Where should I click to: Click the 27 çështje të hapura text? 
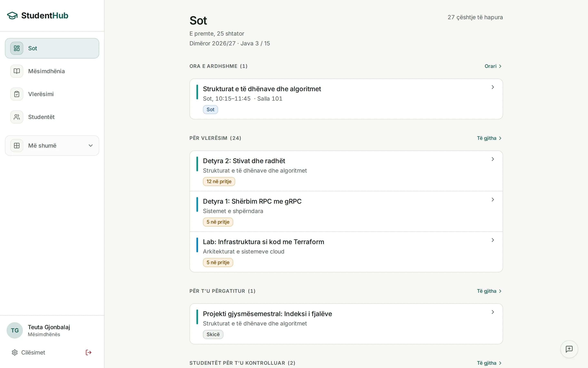click(475, 17)
